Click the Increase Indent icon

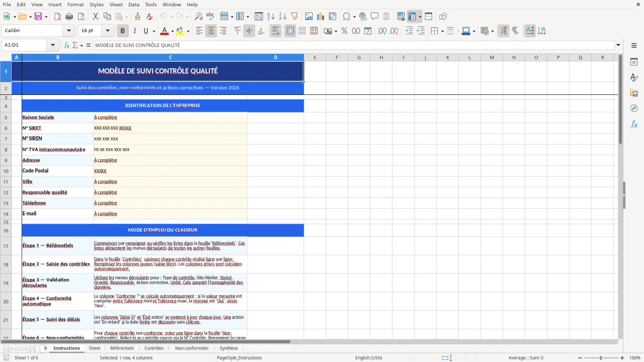[409, 31]
